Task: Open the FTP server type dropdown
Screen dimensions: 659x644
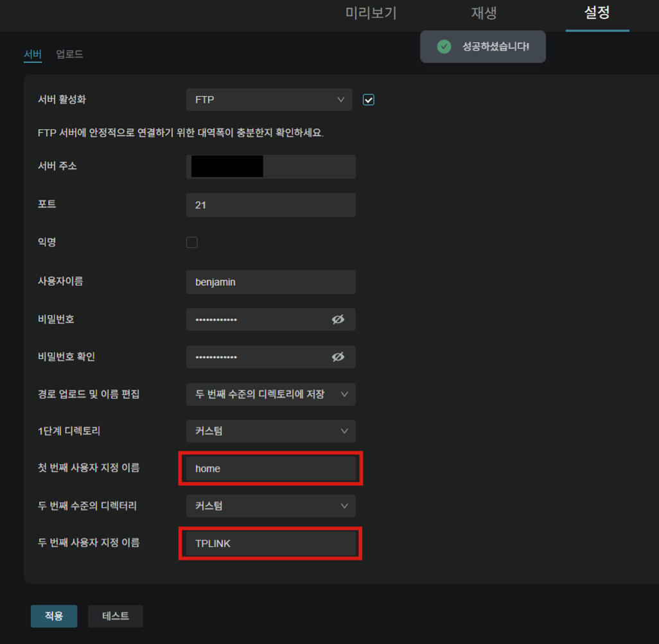Action: coord(269,100)
